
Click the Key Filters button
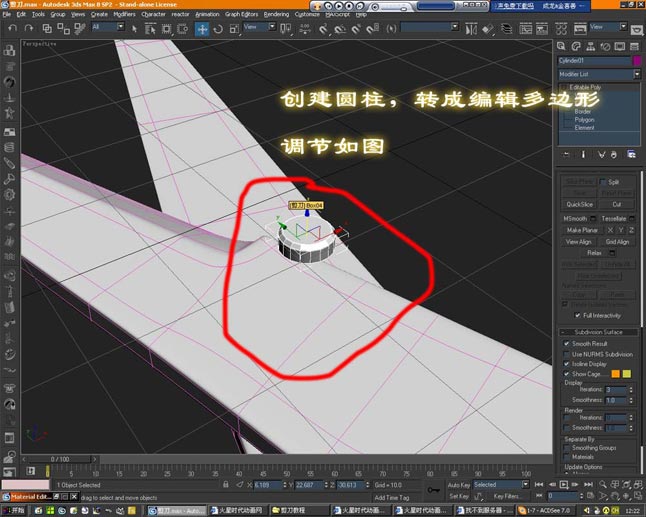pyautogui.click(x=506, y=496)
